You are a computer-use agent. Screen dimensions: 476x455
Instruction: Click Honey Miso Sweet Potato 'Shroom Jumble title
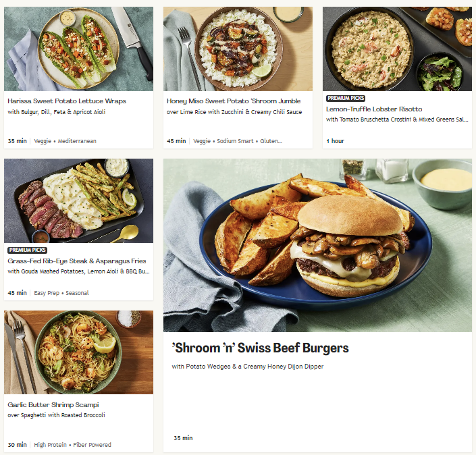click(x=234, y=101)
